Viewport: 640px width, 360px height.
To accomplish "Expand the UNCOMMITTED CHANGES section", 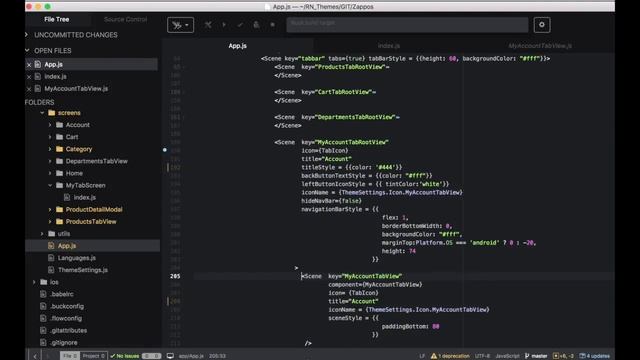I will 27,35.
